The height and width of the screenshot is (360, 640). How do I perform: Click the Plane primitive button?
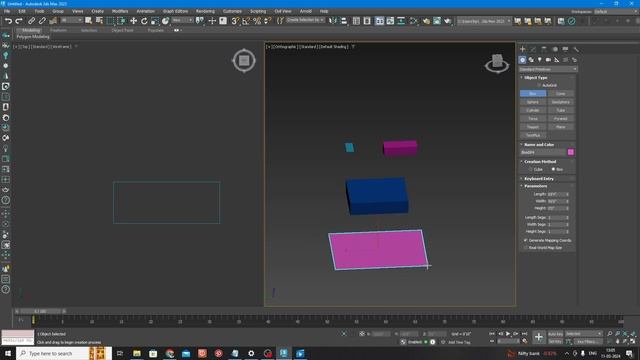[x=560, y=127]
